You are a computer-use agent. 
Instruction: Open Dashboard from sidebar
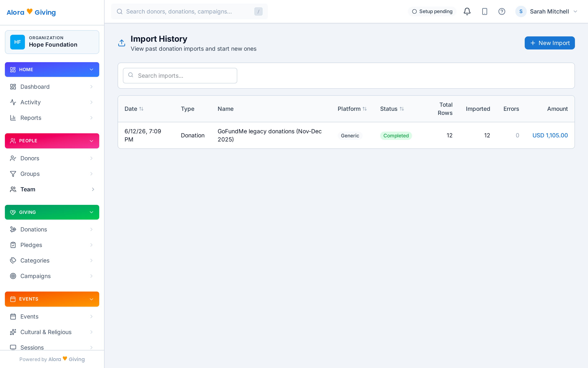pos(52,87)
